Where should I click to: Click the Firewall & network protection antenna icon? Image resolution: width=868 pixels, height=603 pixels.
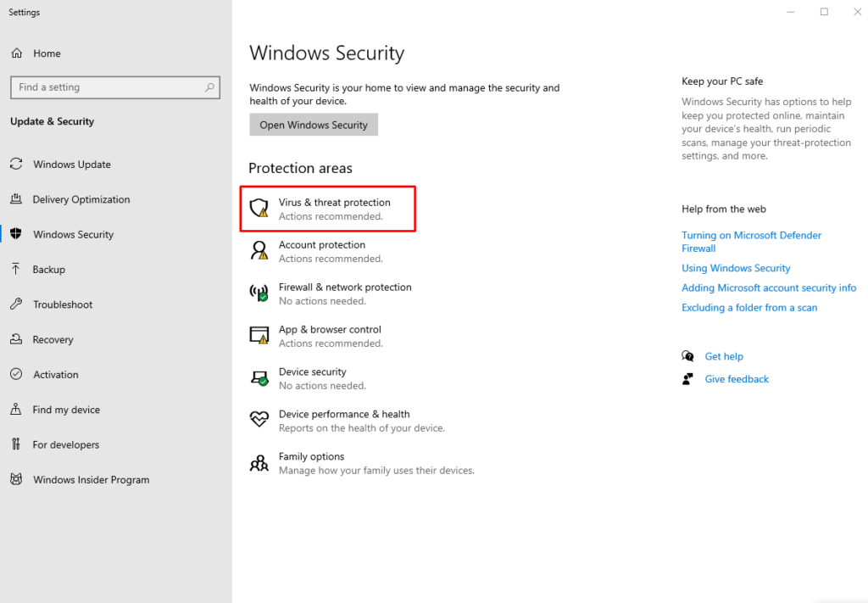pos(259,293)
